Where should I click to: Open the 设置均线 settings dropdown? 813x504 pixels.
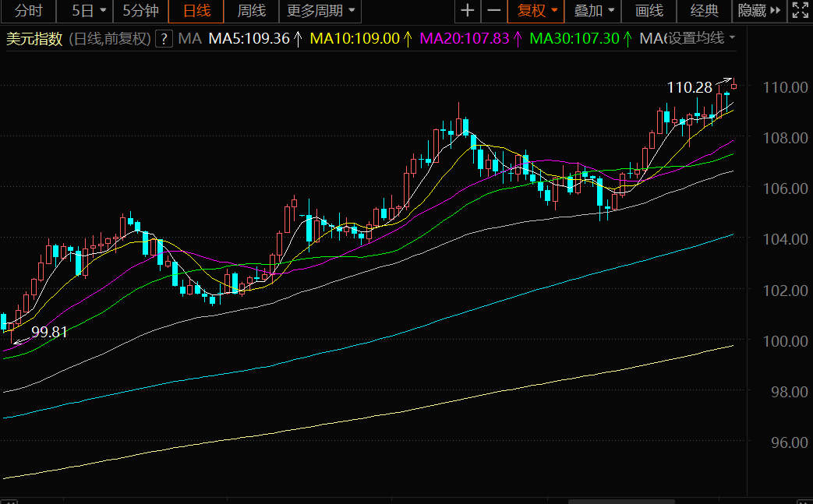pos(702,38)
